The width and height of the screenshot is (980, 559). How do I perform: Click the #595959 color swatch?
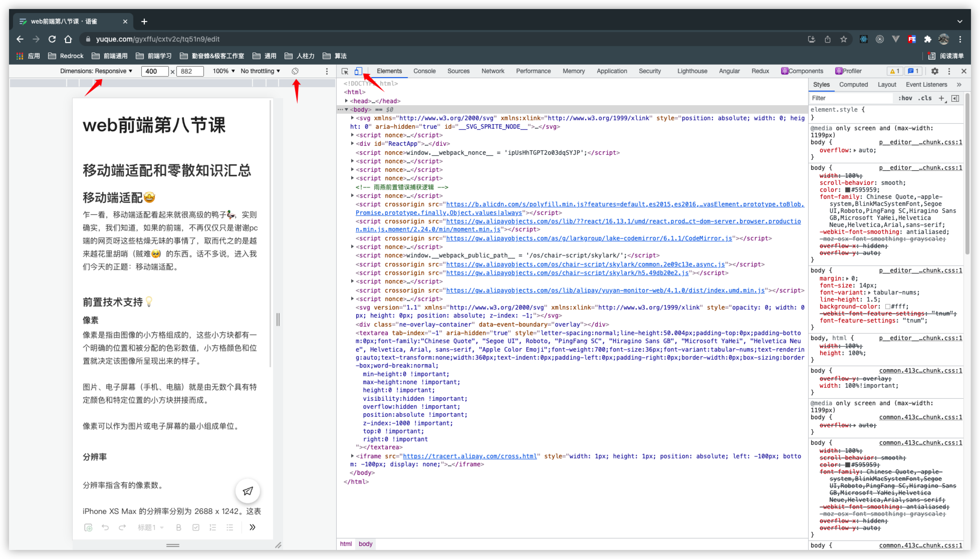pyautogui.click(x=847, y=190)
